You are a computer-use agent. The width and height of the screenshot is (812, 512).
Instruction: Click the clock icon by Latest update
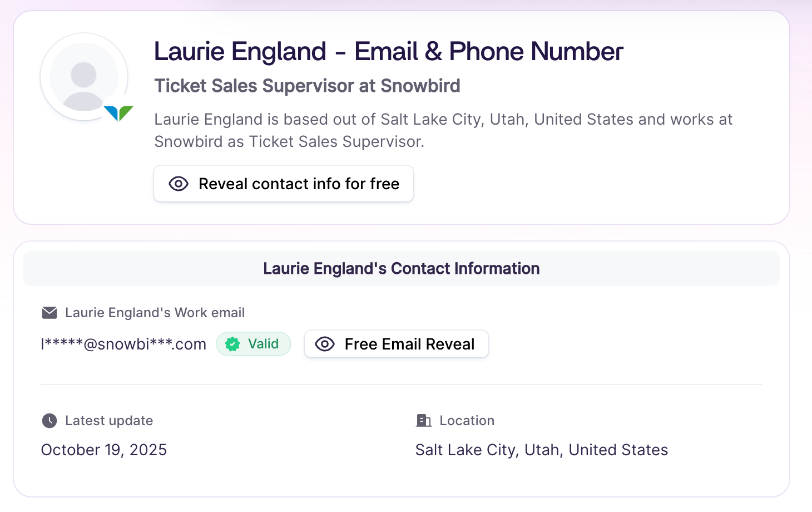[49, 421]
